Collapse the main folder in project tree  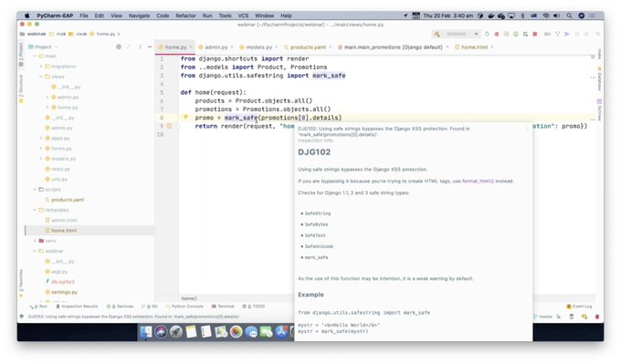[35, 57]
